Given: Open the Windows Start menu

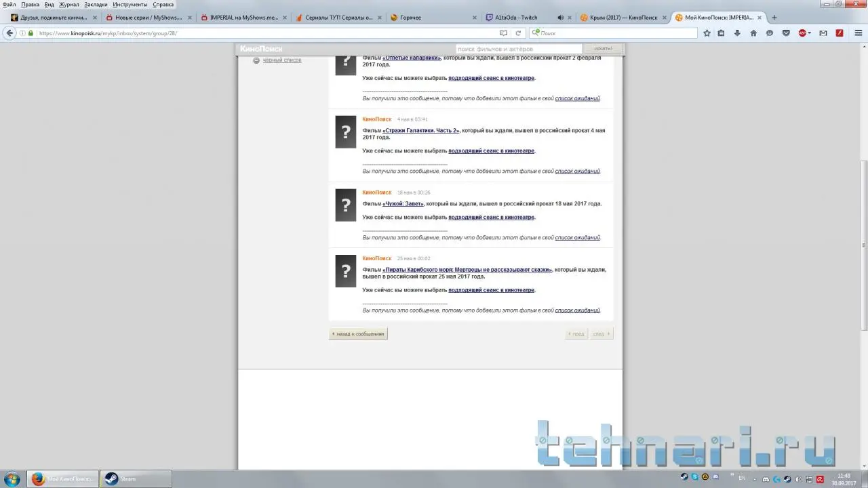Looking at the screenshot, I should tap(12, 479).
